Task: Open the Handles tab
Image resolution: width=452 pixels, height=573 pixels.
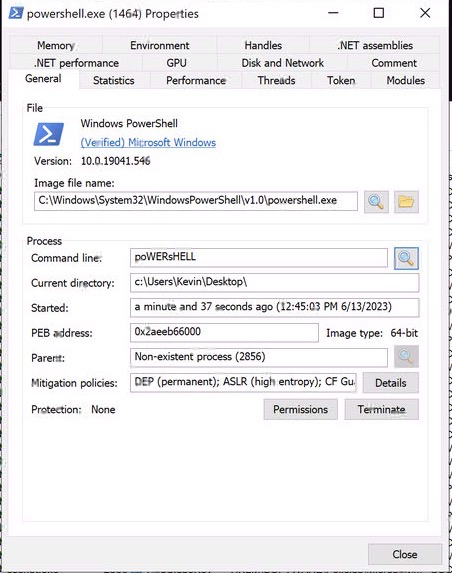Action: (x=263, y=45)
